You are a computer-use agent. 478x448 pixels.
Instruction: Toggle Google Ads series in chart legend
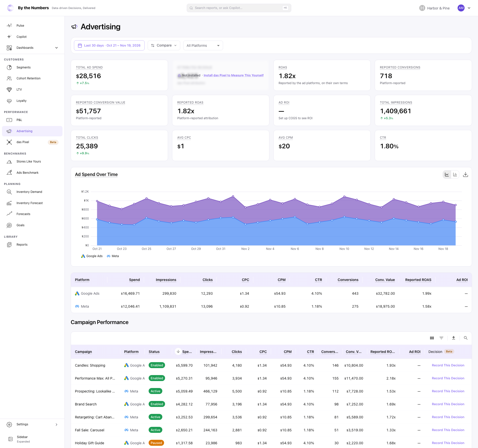tap(92, 256)
